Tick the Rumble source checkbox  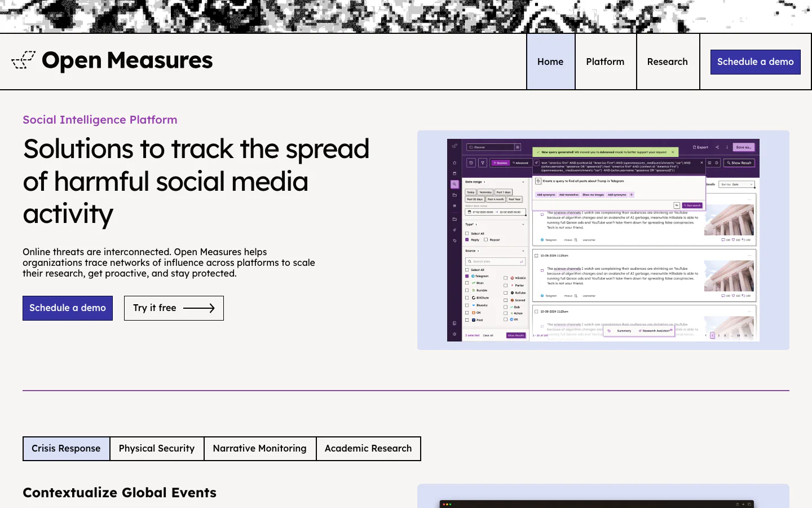pos(467,291)
